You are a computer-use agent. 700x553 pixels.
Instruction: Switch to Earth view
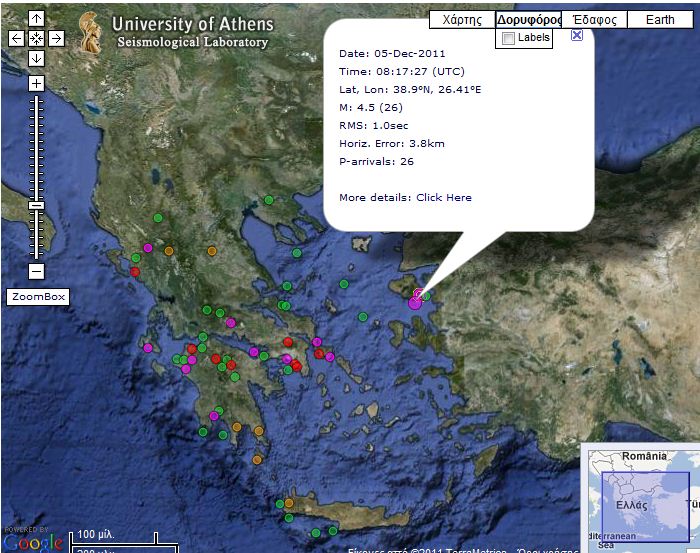point(660,20)
